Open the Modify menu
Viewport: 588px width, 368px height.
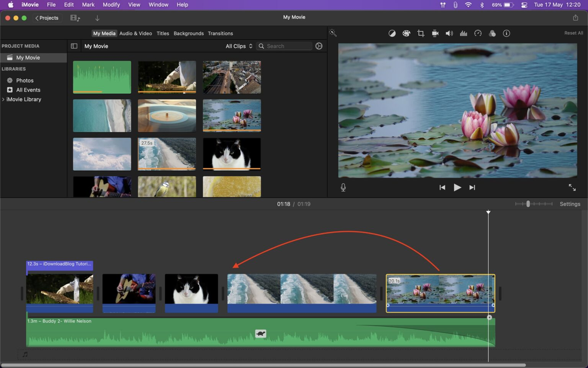[111, 5]
